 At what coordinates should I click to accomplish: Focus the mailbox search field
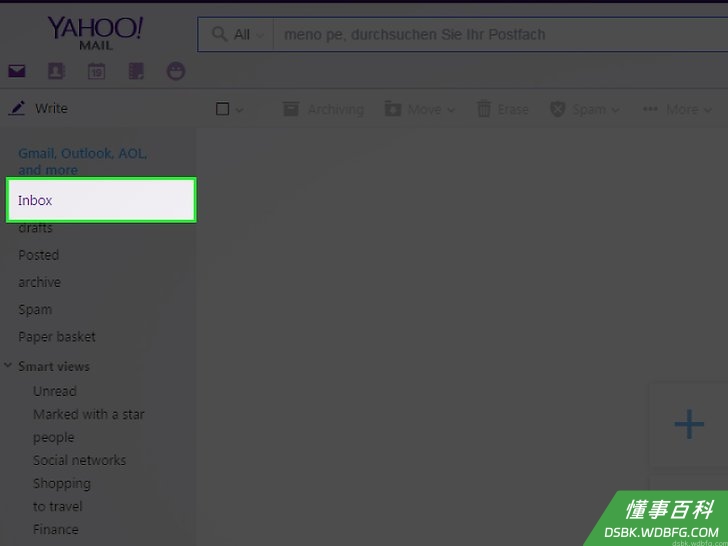pos(500,34)
